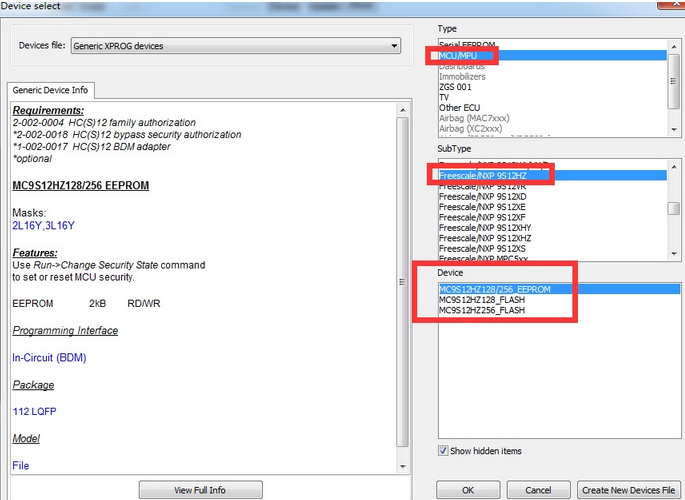Image resolution: width=685 pixels, height=500 pixels.
Task: Select MC9S12HZ128_FLASH device
Action: (x=559, y=300)
